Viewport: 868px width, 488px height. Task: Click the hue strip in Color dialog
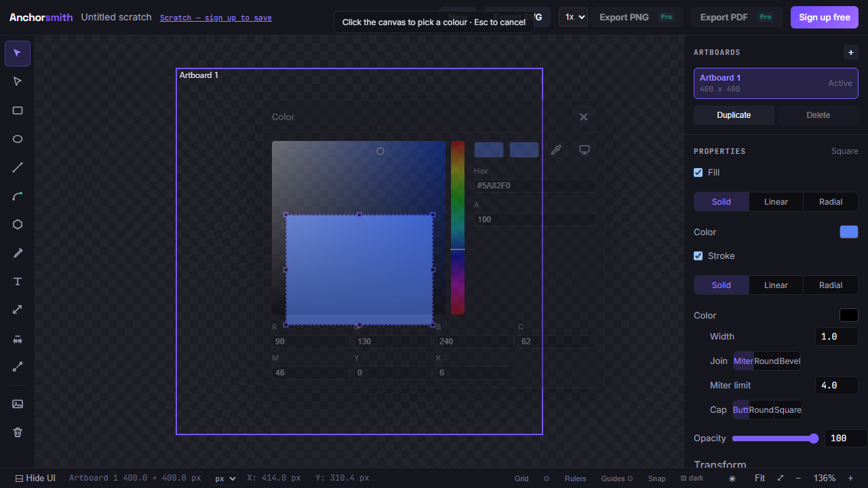[x=458, y=228]
